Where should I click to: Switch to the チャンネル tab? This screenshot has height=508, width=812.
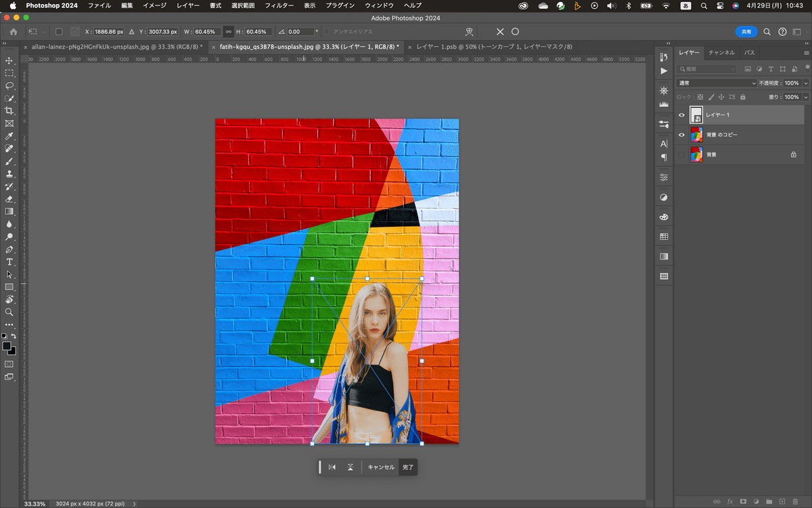(x=721, y=52)
